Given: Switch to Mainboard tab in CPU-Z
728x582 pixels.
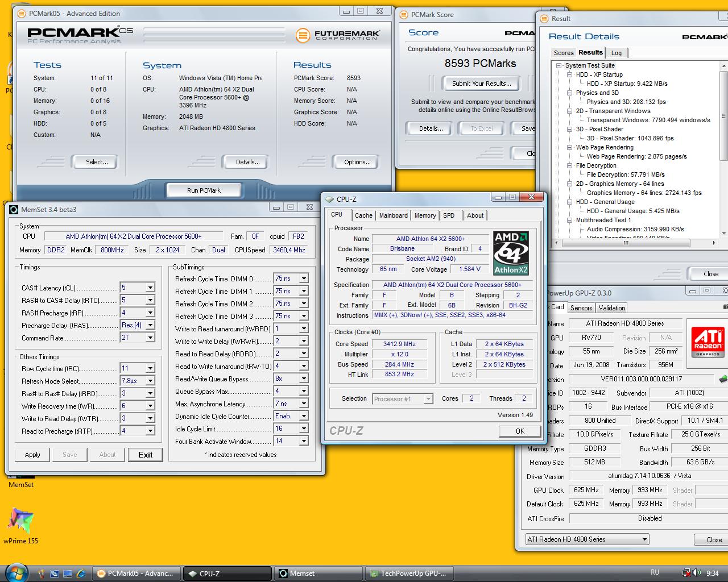Looking at the screenshot, I should [x=394, y=215].
